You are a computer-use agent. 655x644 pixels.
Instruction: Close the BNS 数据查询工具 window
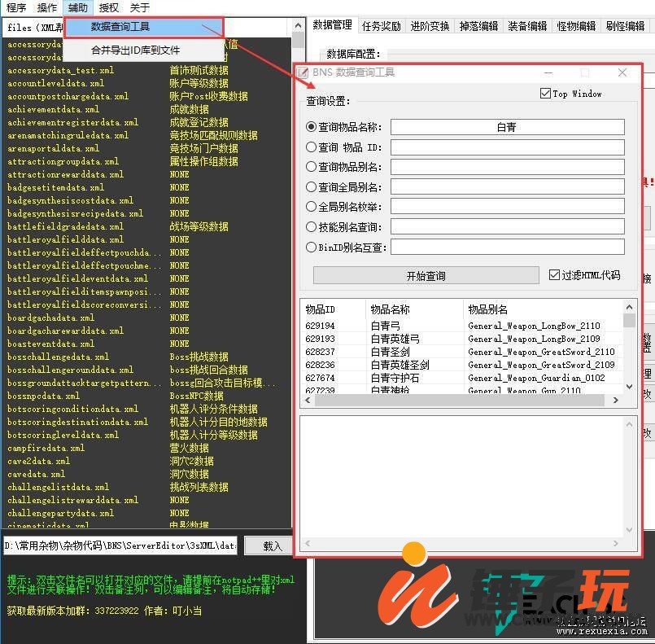(622, 72)
